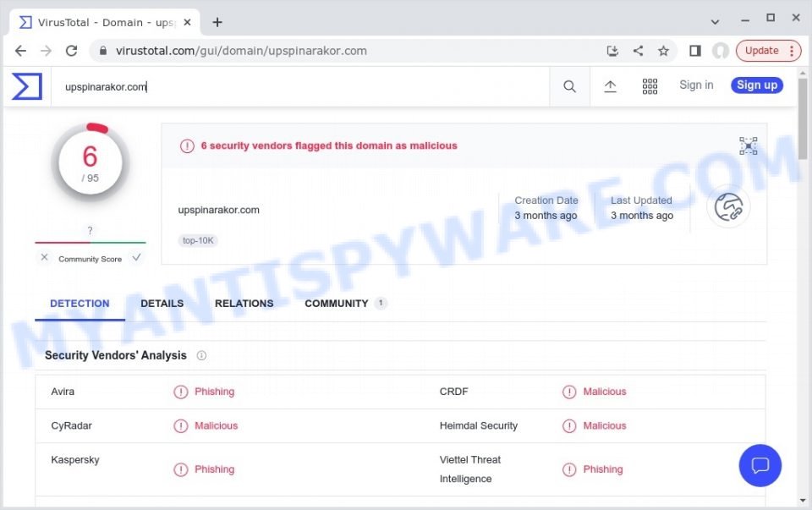The width and height of the screenshot is (812, 510).
Task: Click the top-10K tag
Action: [x=198, y=240]
